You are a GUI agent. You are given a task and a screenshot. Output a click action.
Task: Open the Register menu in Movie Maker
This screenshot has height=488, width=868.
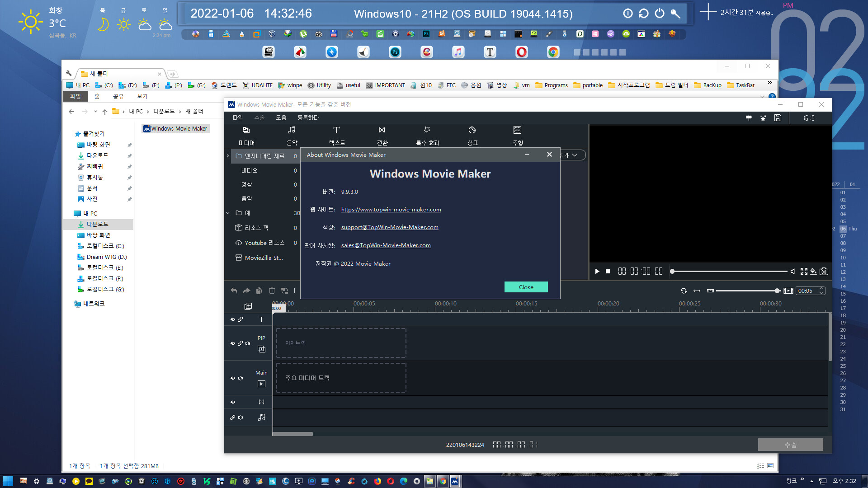(x=308, y=118)
